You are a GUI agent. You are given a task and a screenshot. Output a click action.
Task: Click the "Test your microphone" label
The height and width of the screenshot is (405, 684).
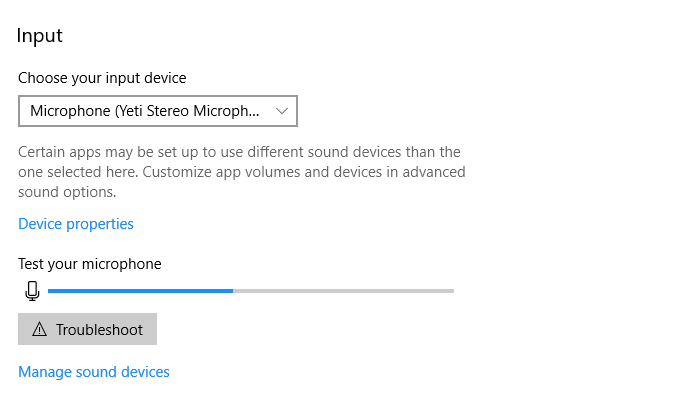(x=90, y=264)
